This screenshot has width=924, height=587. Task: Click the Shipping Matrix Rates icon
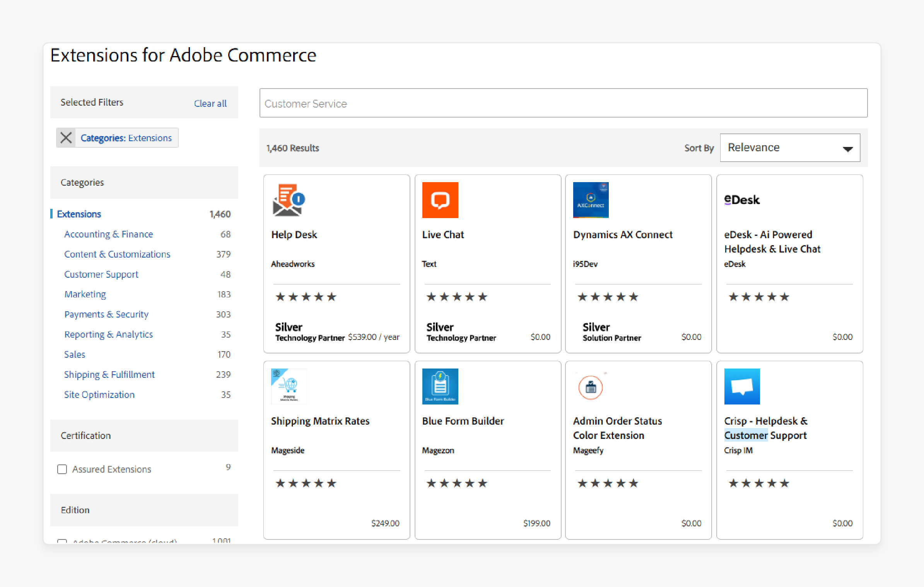click(285, 386)
